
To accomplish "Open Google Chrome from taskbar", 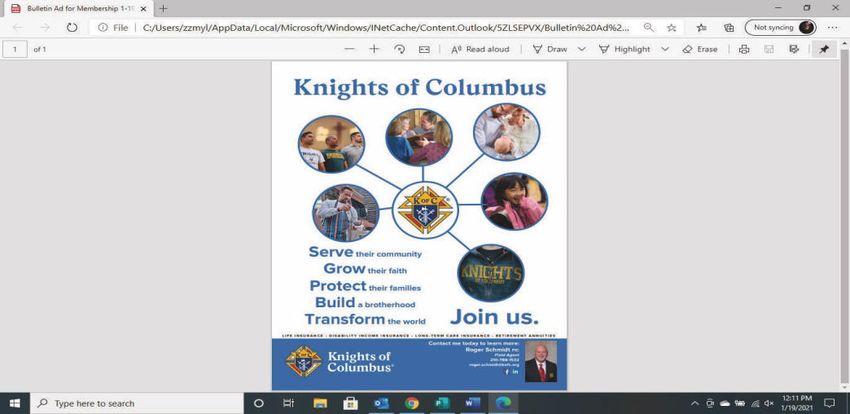I will point(412,403).
